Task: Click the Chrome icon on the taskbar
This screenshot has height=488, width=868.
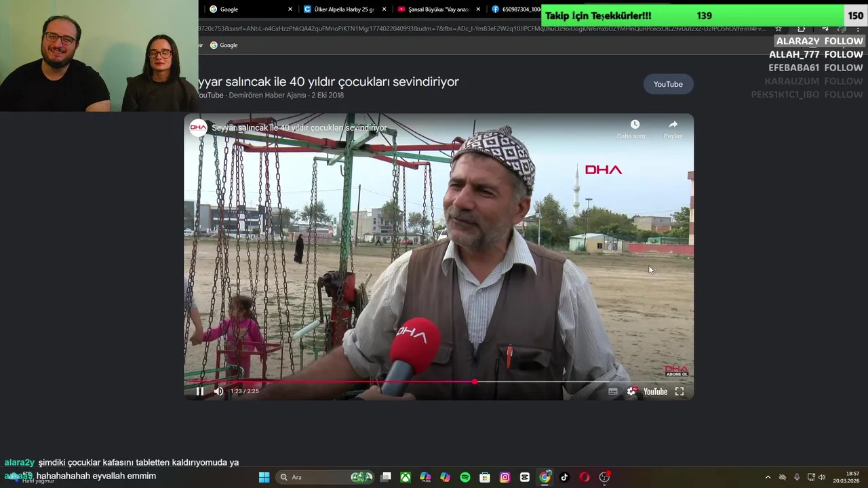Action: click(x=545, y=477)
